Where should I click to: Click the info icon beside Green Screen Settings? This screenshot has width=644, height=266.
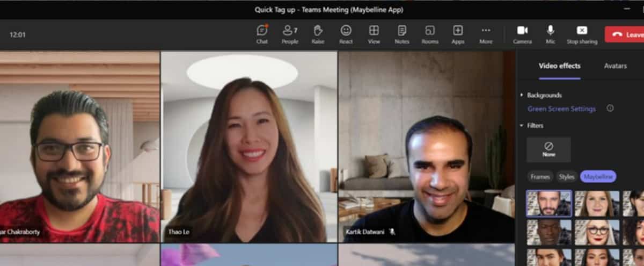point(610,108)
